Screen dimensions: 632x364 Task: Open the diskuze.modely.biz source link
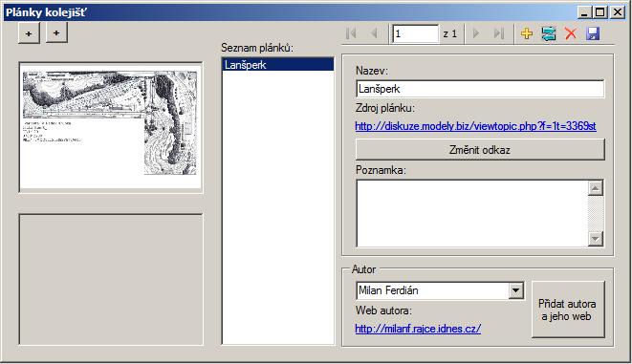pyautogui.click(x=475, y=126)
